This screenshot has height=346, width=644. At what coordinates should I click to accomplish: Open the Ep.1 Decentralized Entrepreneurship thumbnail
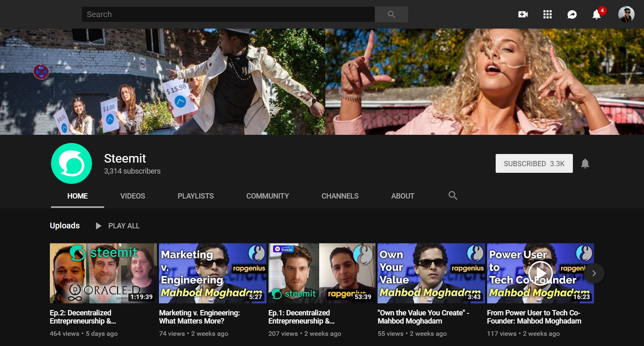click(x=322, y=273)
